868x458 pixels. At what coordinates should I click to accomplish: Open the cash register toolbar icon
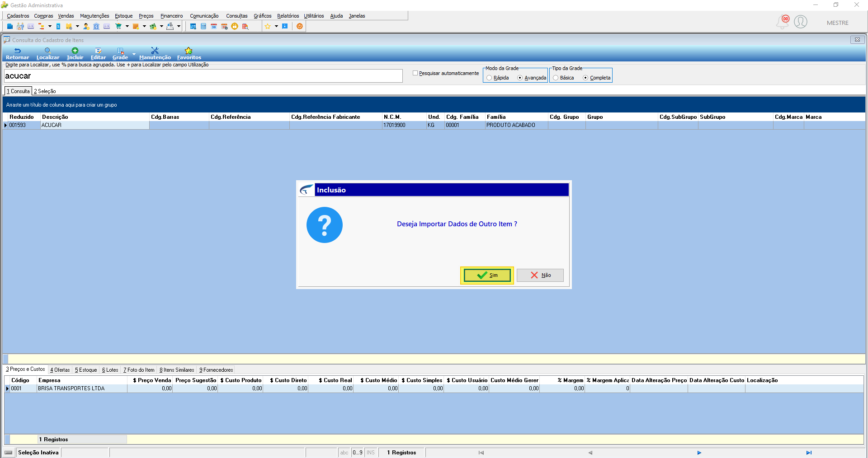[170, 26]
